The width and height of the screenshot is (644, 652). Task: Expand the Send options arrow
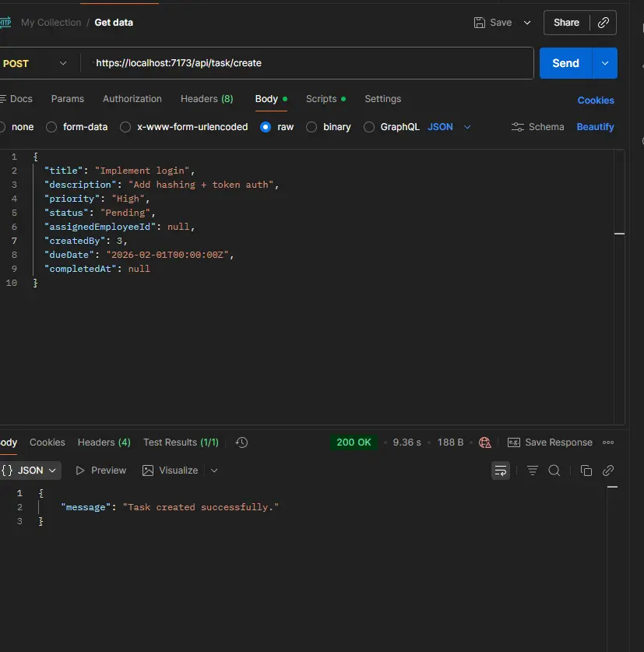point(605,63)
